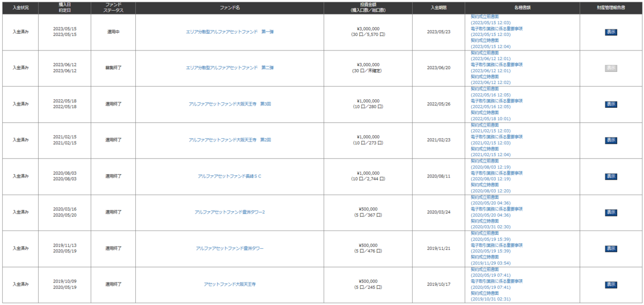Select amount cell ¥1,000,000 (10口/280口)

coord(368,105)
